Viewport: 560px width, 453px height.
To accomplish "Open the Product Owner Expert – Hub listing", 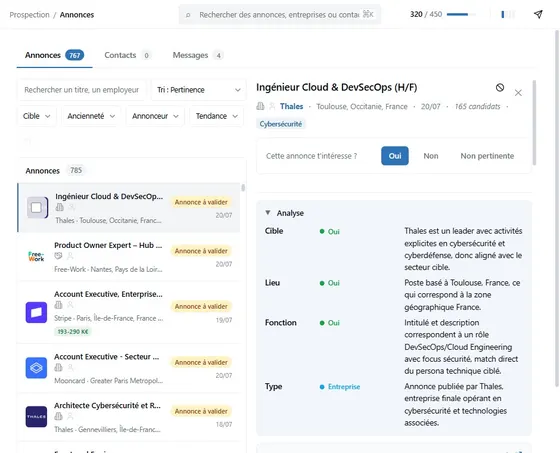I will [x=129, y=257].
